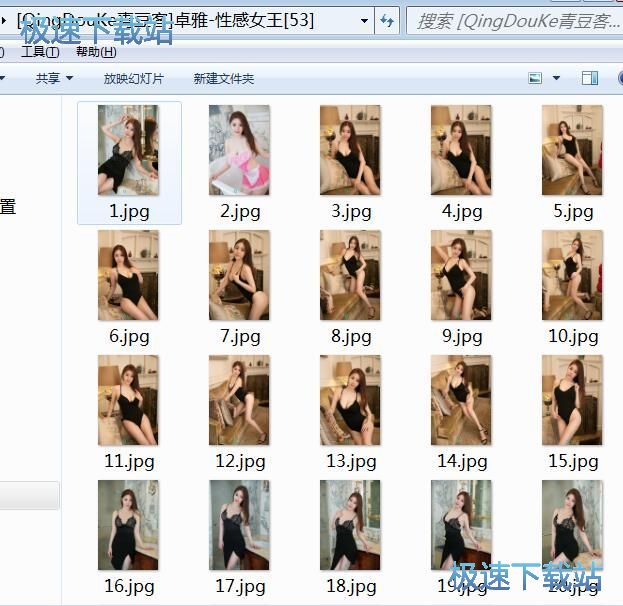The height and width of the screenshot is (606, 623).
Task: Click the file name 10.jpg
Action: (573, 337)
